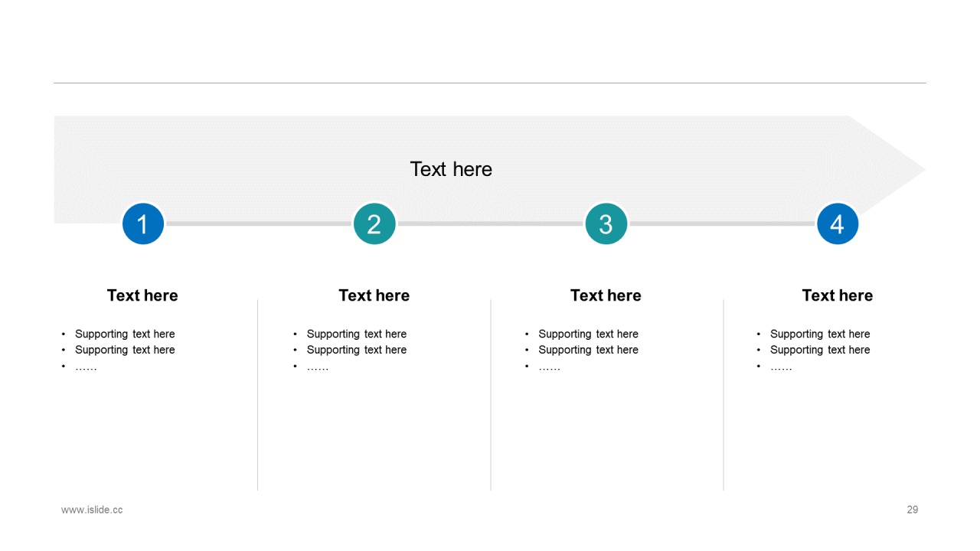Click the slide number 29
This screenshot has height=551, width=980.
click(913, 510)
